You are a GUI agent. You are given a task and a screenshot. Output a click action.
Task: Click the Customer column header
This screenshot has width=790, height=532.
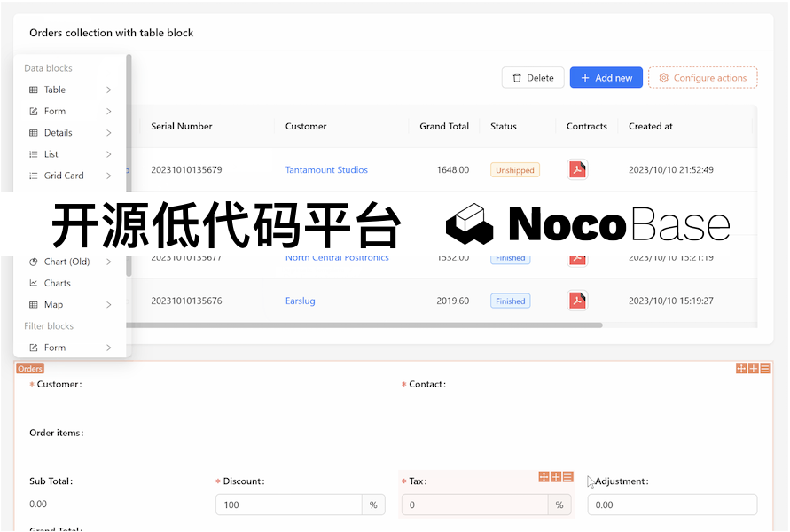306,126
